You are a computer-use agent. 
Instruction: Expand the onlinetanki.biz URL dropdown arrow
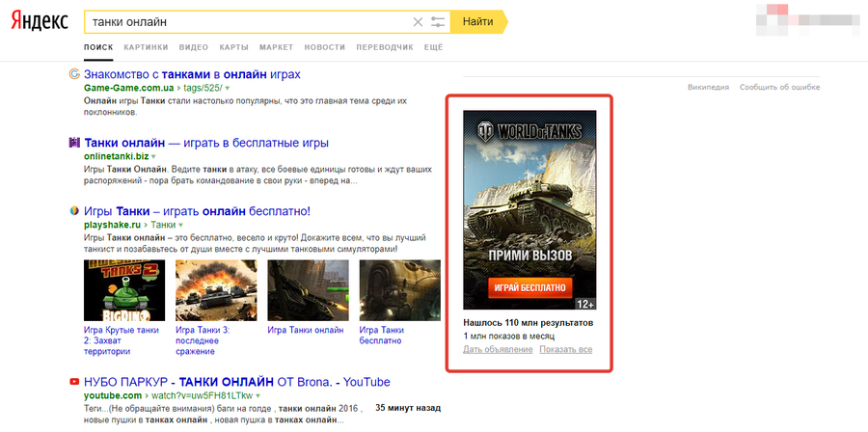coord(153,156)
